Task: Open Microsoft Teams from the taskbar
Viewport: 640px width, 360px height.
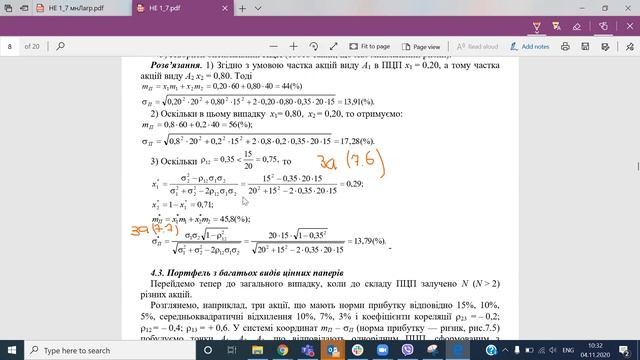Action: tap(307, 350)
